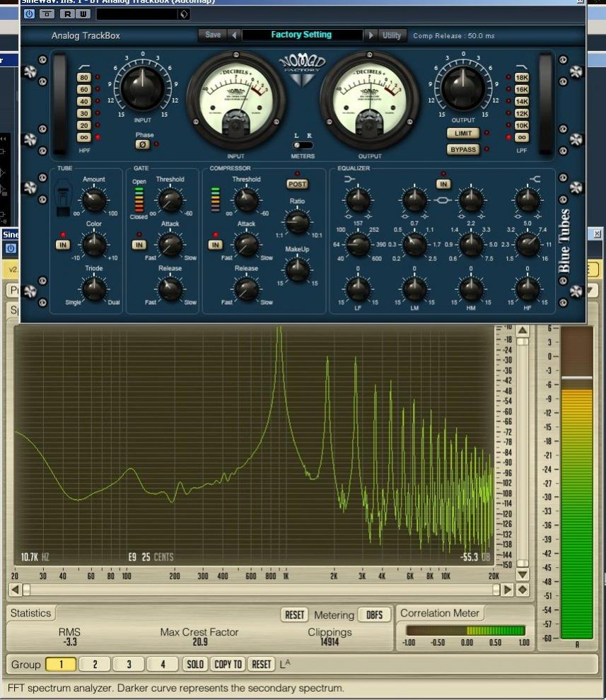Select the Statistics tab
This screenshot has width=606, height=700.
[x=31, y=613]
